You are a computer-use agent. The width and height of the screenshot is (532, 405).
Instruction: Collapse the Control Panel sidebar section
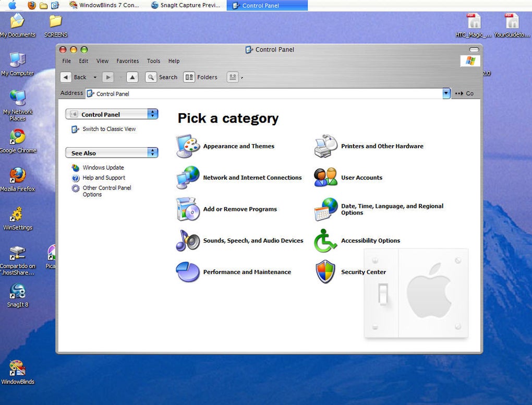click(x=153, y=114)
